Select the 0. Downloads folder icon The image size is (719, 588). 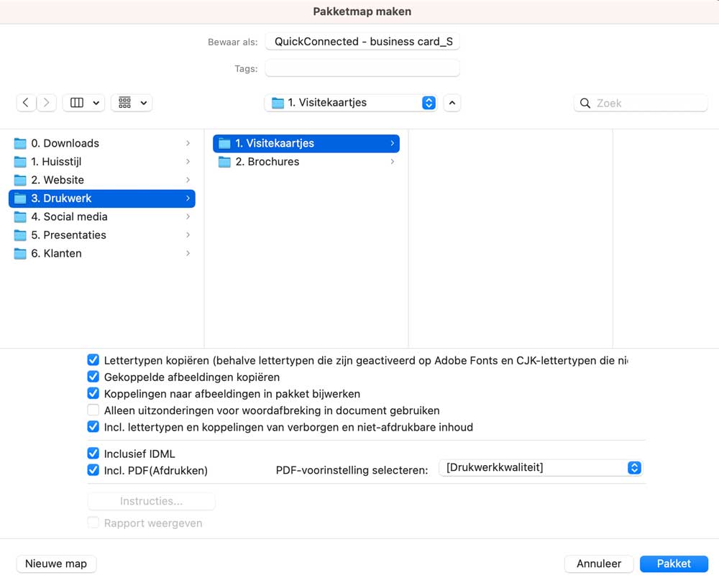coord(20,144)
